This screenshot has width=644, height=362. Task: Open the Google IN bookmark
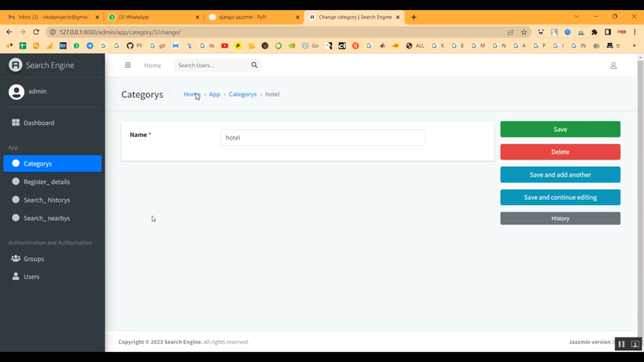[x=578, y=45]
